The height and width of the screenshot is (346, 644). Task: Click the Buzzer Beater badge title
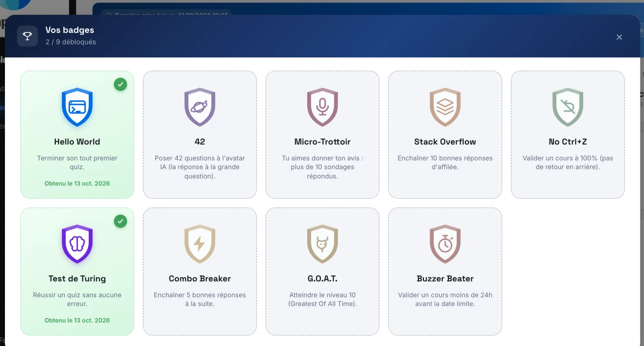pos(445,278)
